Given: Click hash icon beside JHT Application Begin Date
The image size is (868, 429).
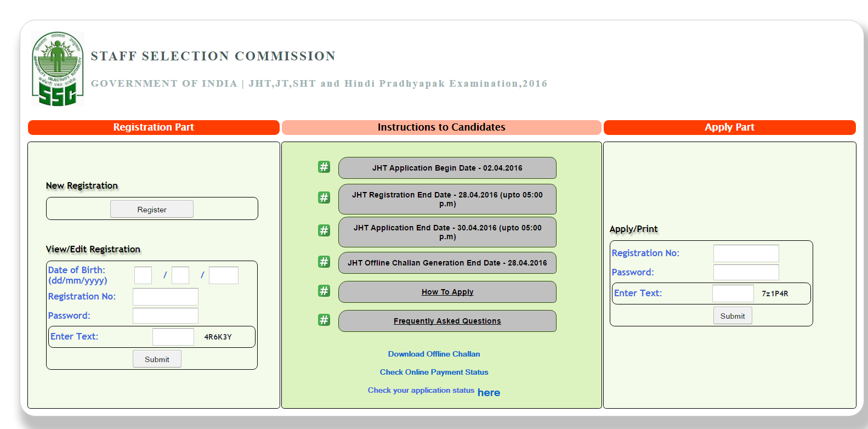Looking at the screenshot, I should point(324,167).
